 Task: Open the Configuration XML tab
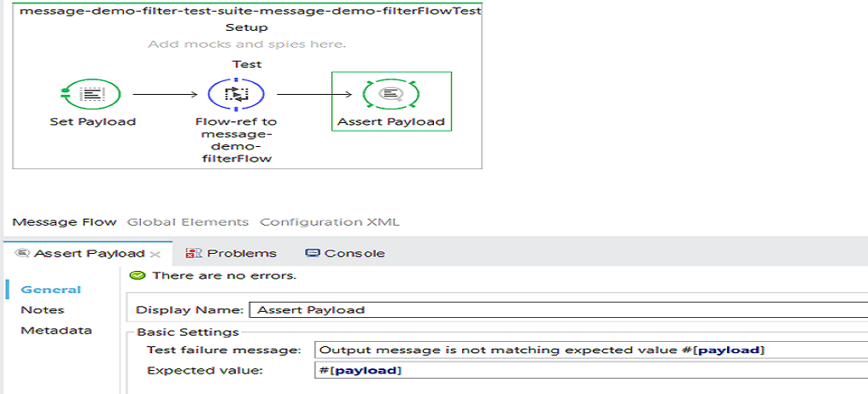tap(330, 222)
